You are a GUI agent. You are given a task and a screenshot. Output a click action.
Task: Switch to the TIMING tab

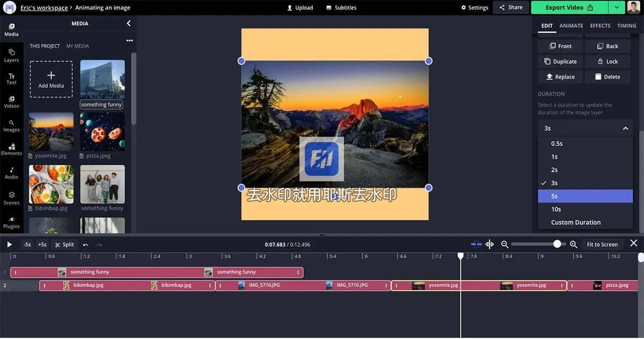pyautogui.click(x=626, y=26)
